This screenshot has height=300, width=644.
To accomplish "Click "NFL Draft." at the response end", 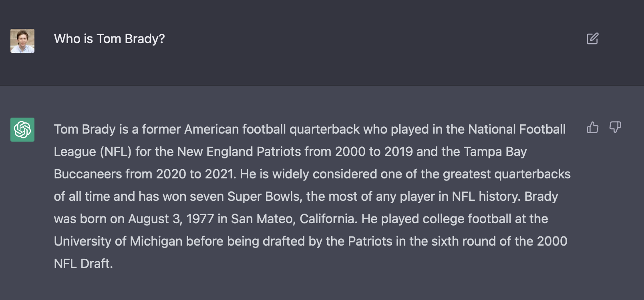I will pos(83,264).
